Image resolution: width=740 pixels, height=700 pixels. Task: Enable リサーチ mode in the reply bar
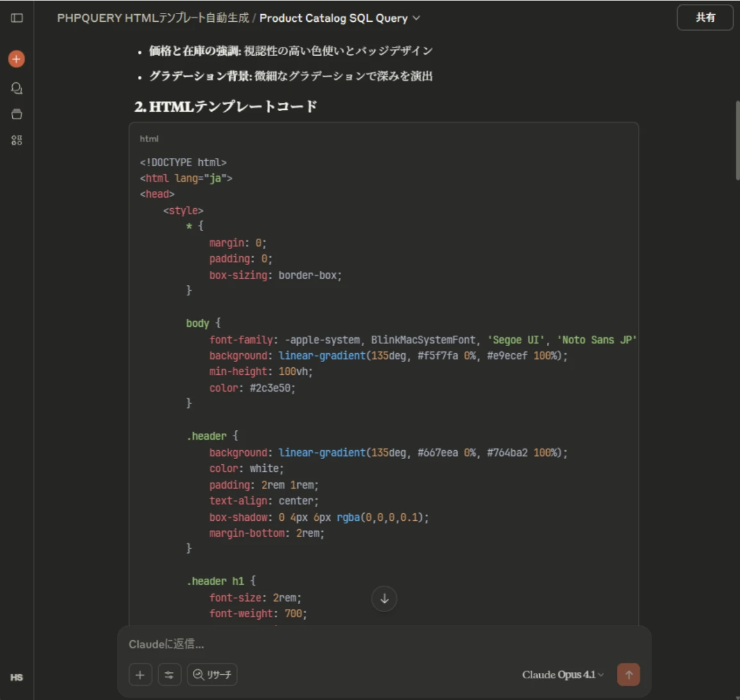(x=212, y=674)
